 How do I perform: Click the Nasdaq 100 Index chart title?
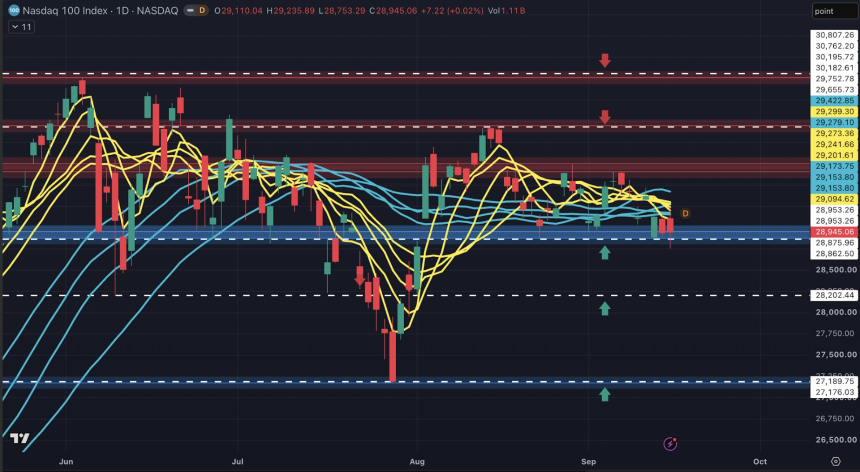[x=100, y=10]
